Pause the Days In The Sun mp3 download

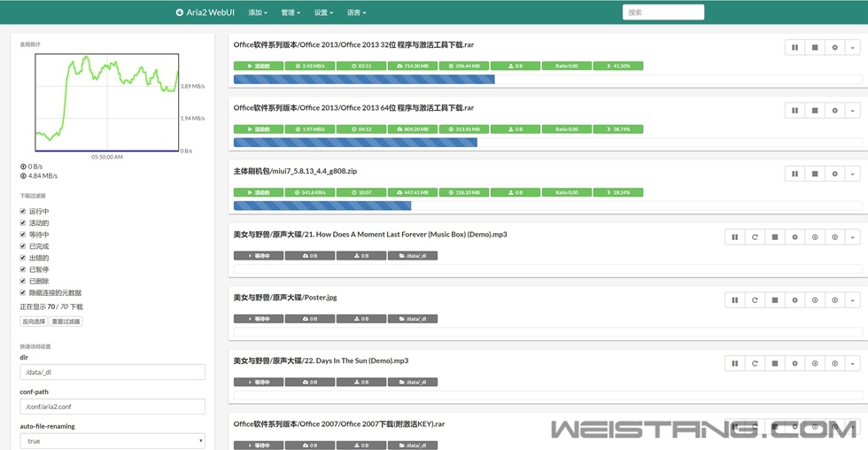(735, 364)
